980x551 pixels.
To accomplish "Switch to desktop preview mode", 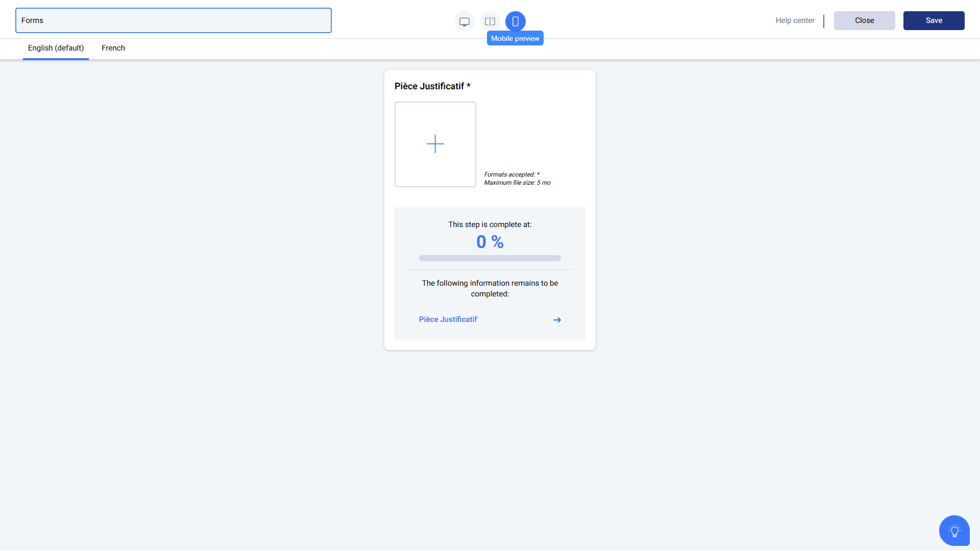I will click(464, 21).
